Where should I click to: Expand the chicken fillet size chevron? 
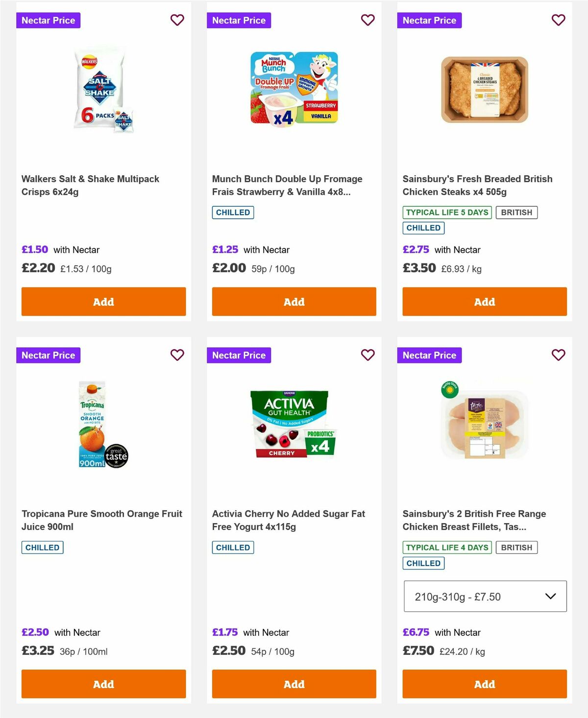click(550, 597)
